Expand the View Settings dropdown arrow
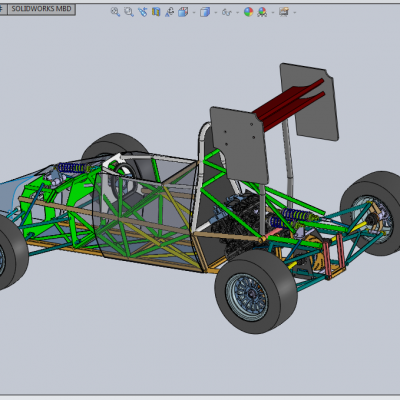The image size is (400, 400). coord(295,13)
